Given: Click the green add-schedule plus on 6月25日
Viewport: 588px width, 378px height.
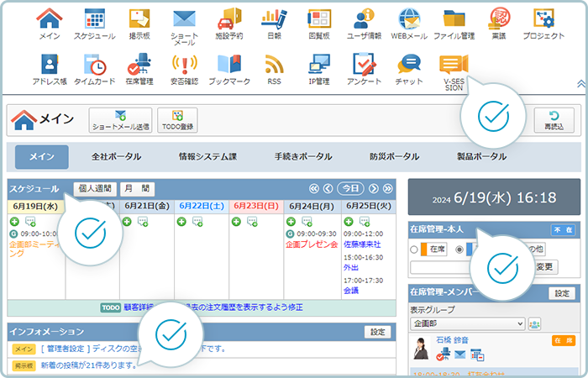Looking at the screenshot, I should point(350,221).
